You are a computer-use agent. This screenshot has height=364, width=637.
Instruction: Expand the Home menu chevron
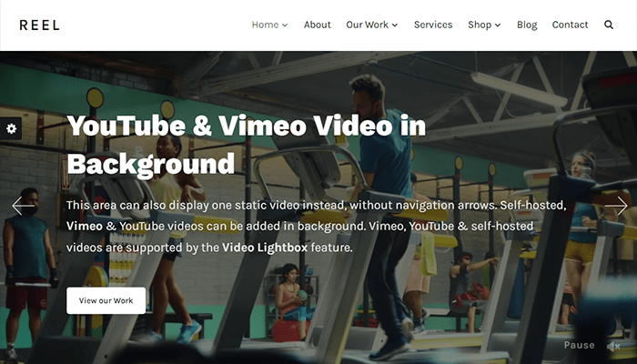point(285,25)
